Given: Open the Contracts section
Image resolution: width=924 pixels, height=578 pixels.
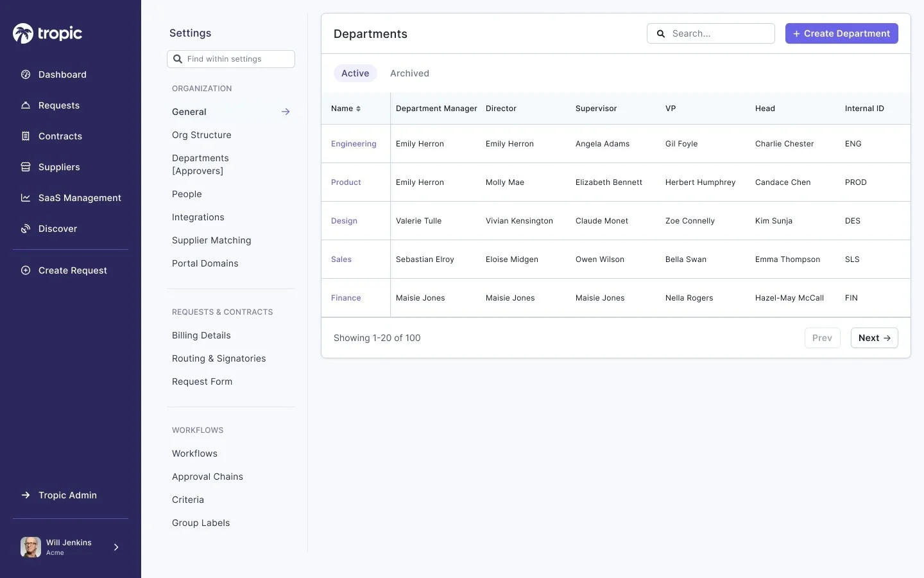Looking at the screenshot, I should [x=60, y=136].
